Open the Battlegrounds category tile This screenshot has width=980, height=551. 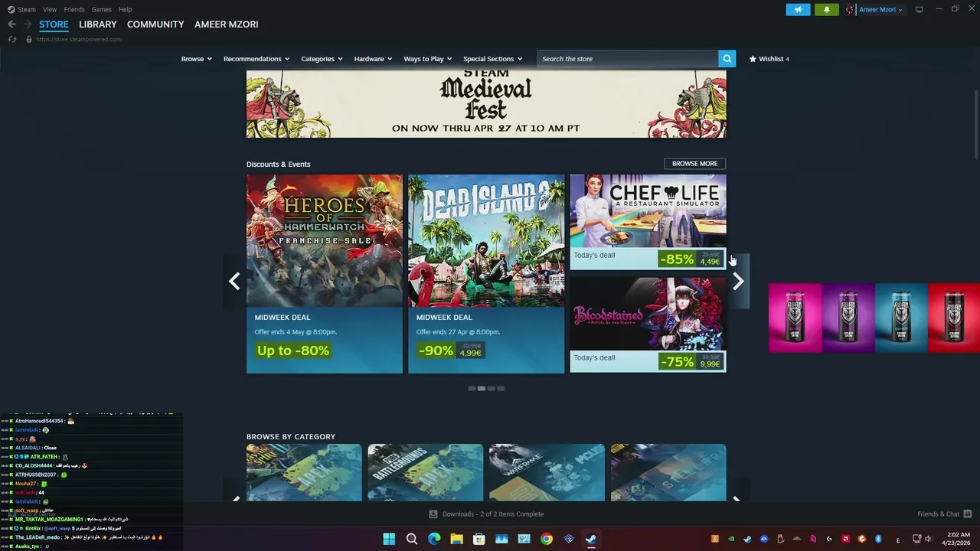426,472
